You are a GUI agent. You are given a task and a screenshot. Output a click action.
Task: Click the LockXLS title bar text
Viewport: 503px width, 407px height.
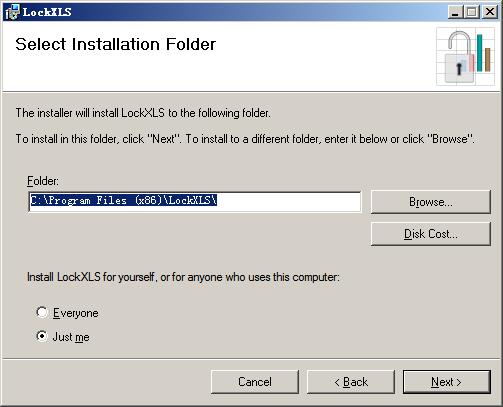(47, 12)
